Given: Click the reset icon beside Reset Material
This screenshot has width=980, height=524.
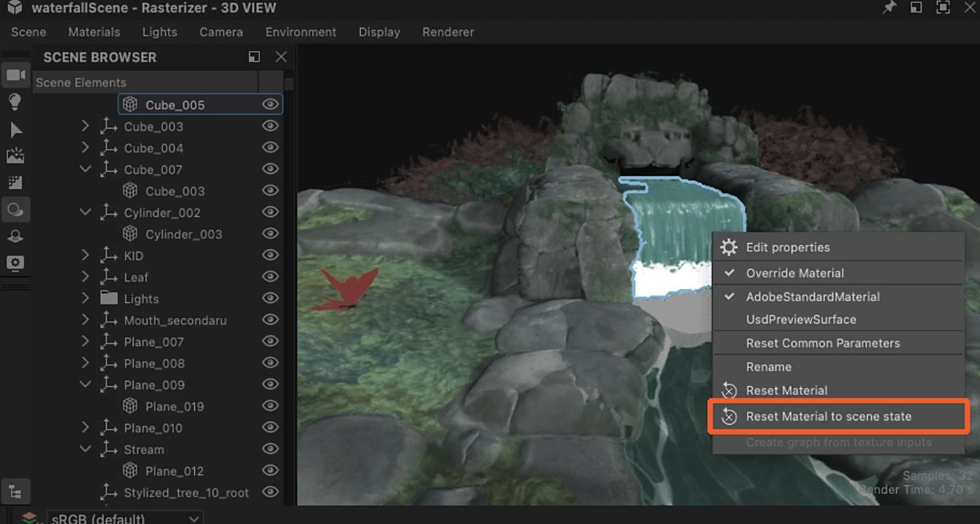Looking at the screenshot, I should pos(729,390).
